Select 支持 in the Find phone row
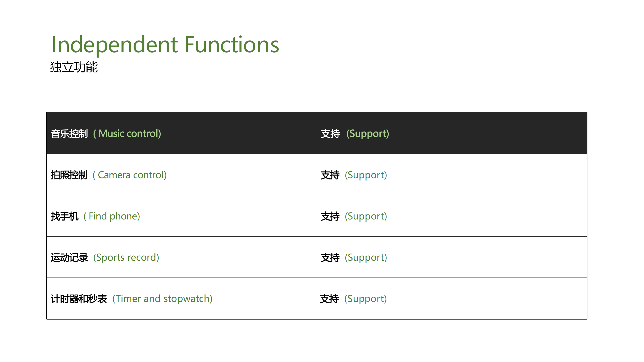Screen dimensions: 644x362 pyautogui.click(x=330, y=216)
